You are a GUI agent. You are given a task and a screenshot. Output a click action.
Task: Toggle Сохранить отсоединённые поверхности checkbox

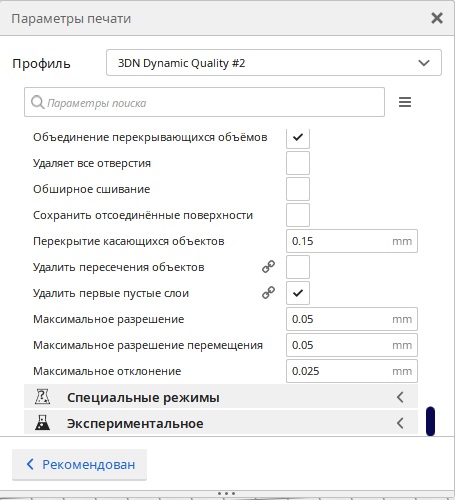pyautogui.click(x=298, y=215)
